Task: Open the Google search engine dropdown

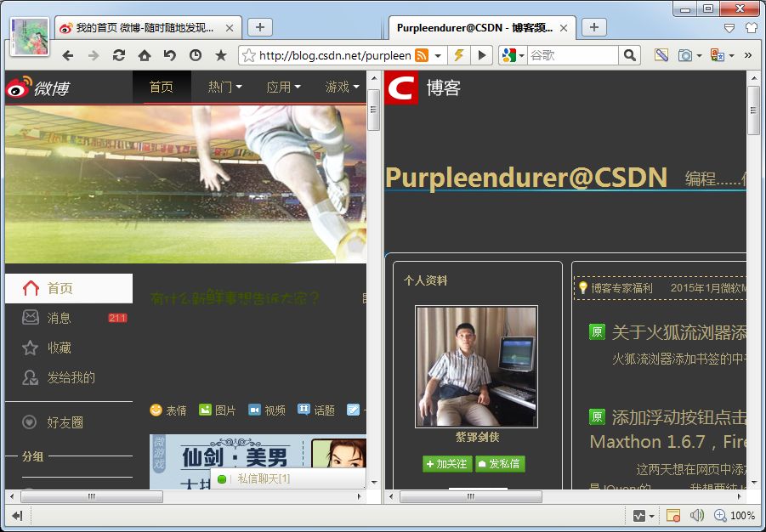Action: 513,55
